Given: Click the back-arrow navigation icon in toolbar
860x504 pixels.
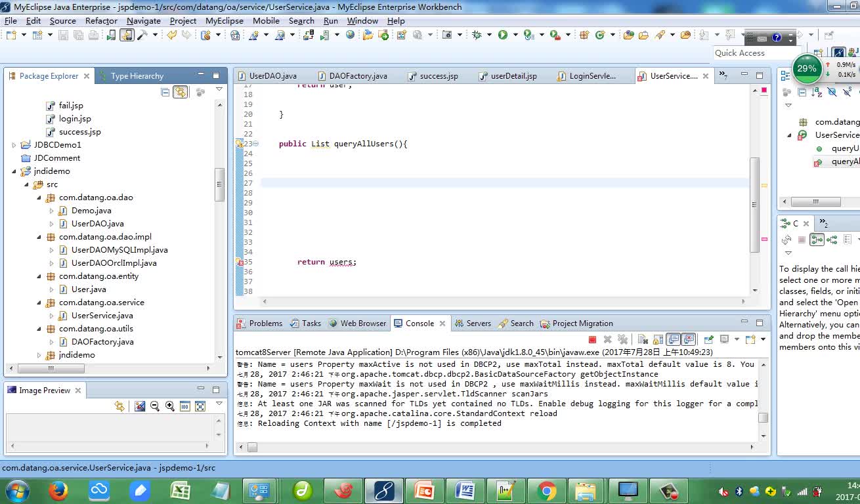Looking at the screenshot, I should pyautogui.click(x=172, y=35).
